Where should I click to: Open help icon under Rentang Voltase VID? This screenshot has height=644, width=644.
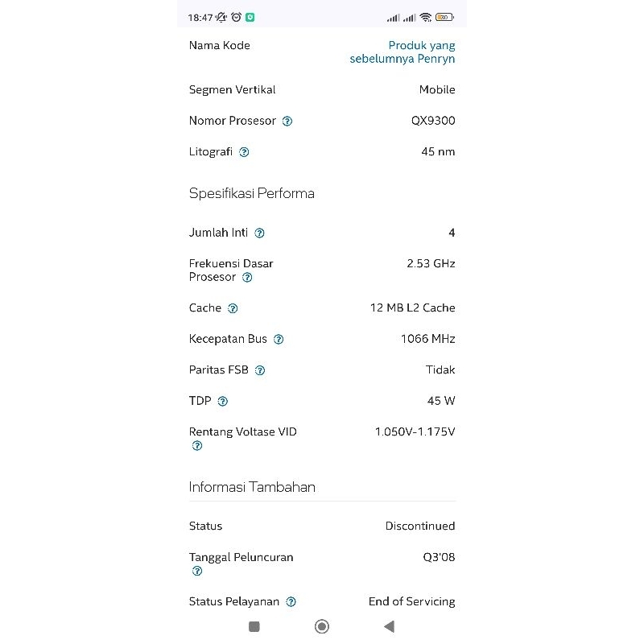(x=197, y=446)
